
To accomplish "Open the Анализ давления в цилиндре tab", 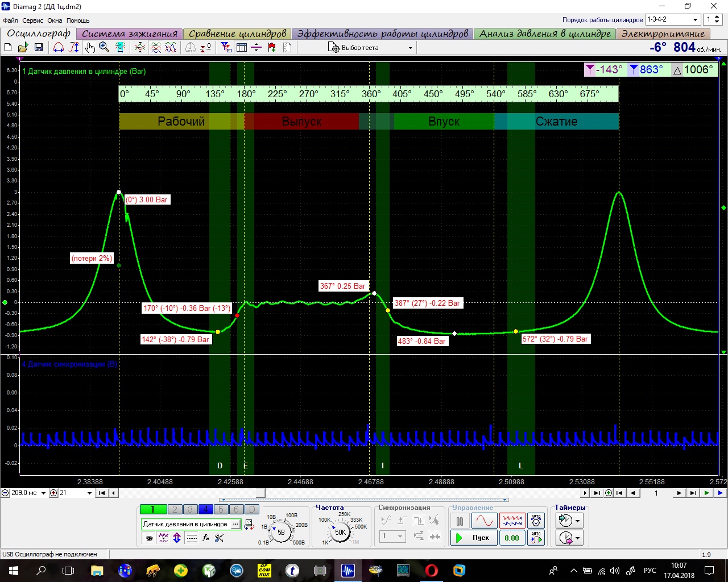I will [x=545, y=34].
